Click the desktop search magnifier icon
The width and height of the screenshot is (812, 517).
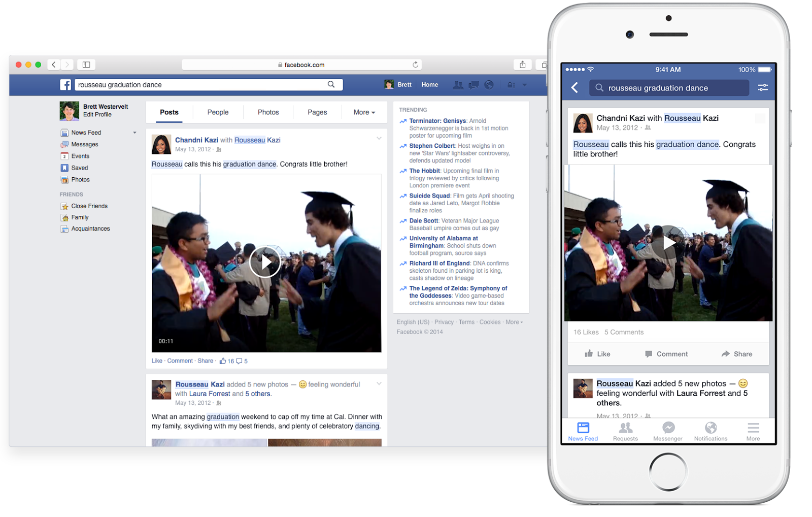coord(331,84)
